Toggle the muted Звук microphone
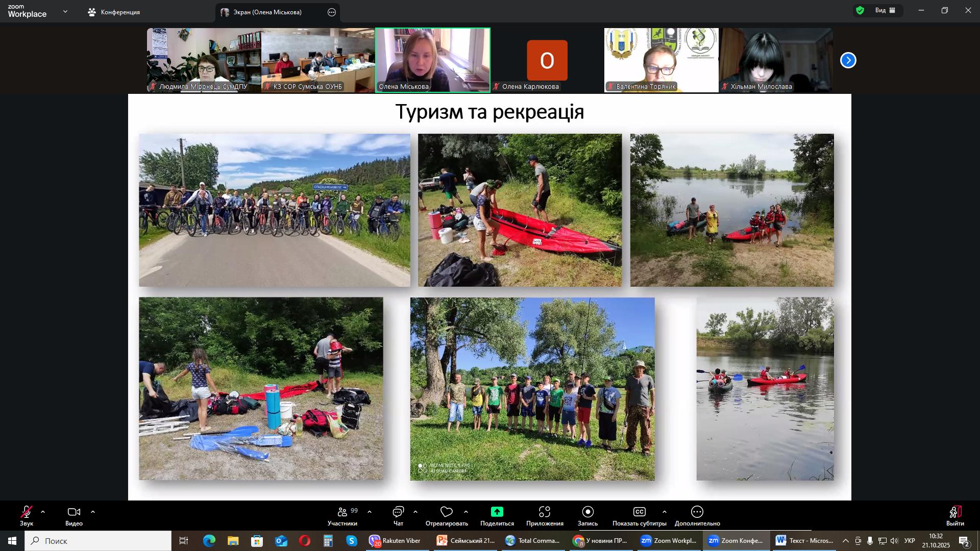The image size is (980, 551). [27, 512]
